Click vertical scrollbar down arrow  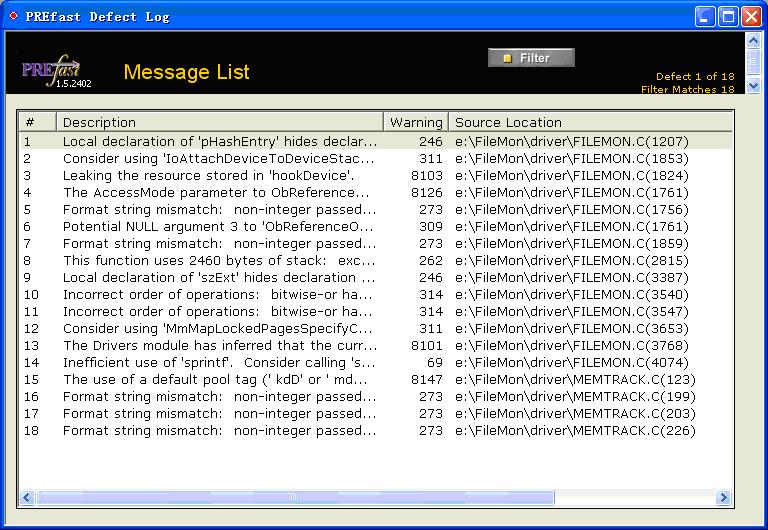click(x=753, y=85)
